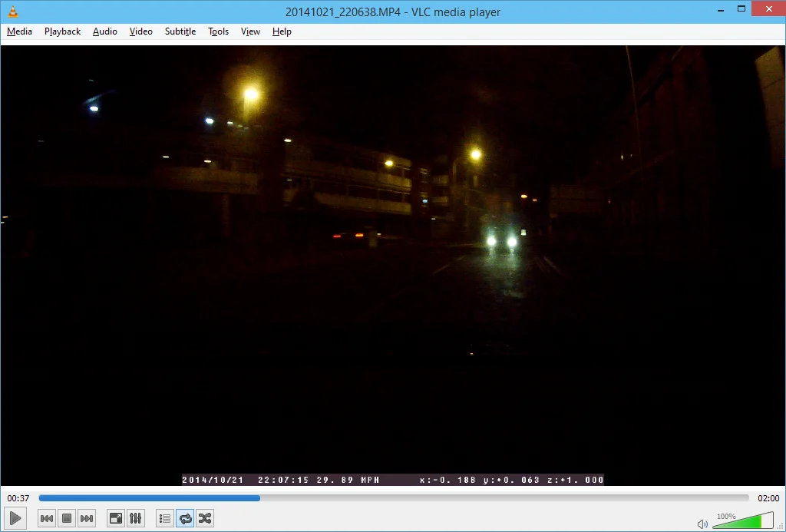Toggle random shuffle playback
The image size is (786, 532).
pos(205,518)
